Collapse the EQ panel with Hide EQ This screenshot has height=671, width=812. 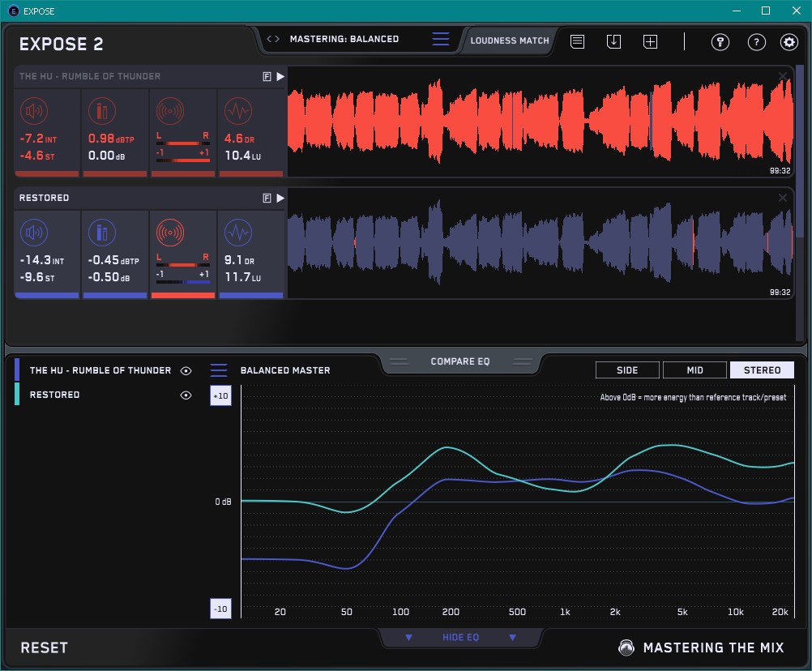(460, 638)
